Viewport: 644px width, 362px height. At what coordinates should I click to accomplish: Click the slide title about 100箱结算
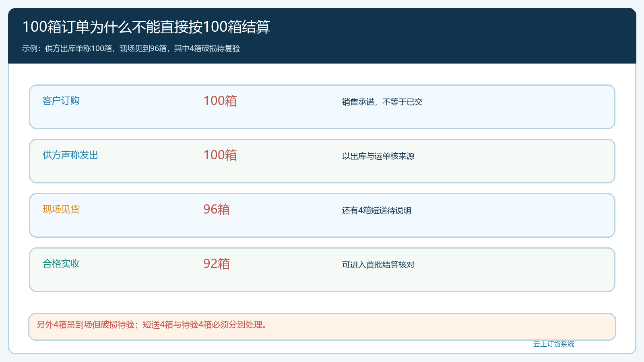(146, 27)
